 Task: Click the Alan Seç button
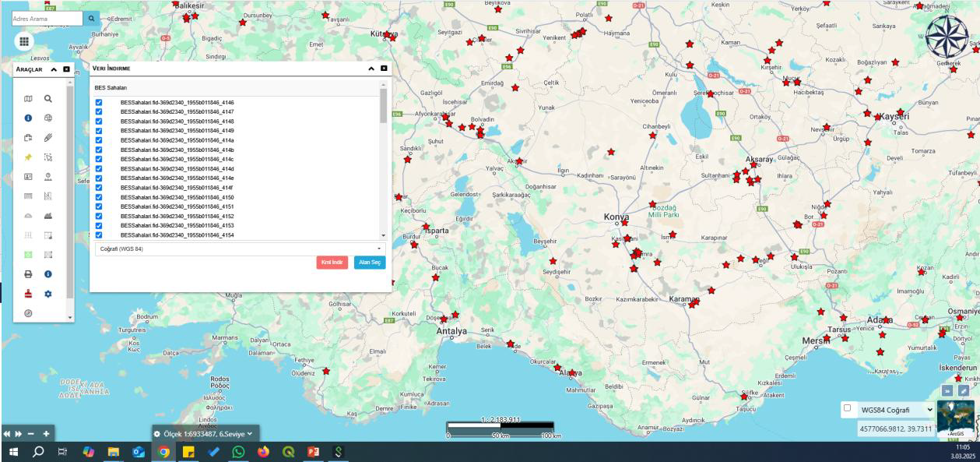coord(370,263)
